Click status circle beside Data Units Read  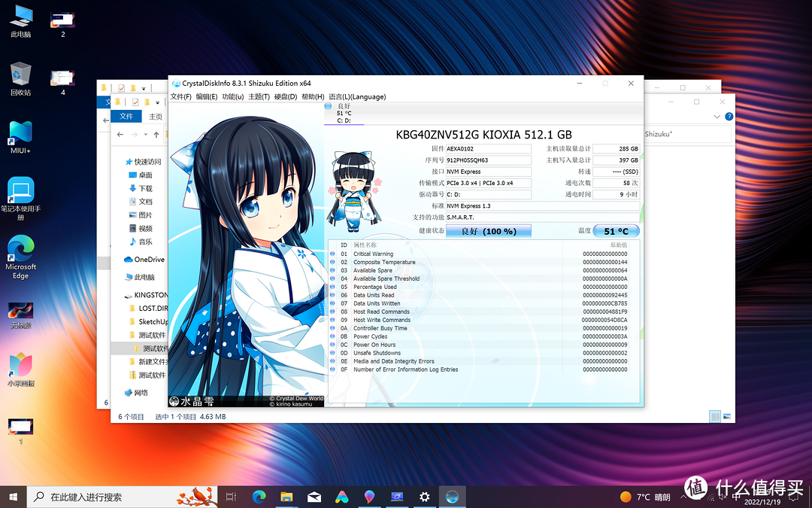point(332,296)
